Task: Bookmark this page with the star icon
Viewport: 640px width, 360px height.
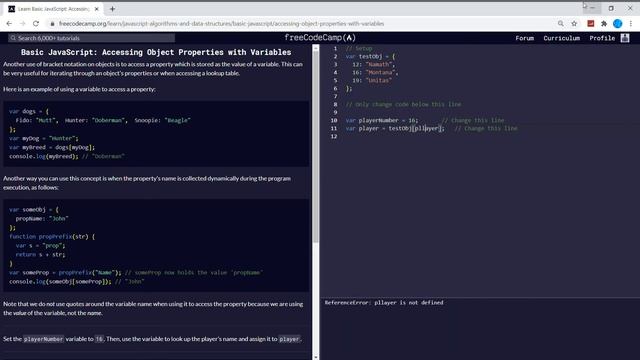Action: (x=574, y=24)
